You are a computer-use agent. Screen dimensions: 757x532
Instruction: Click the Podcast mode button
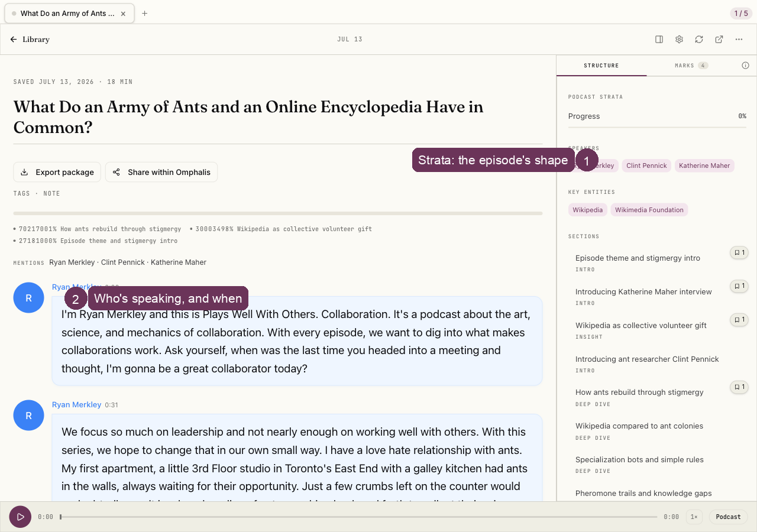728,517
